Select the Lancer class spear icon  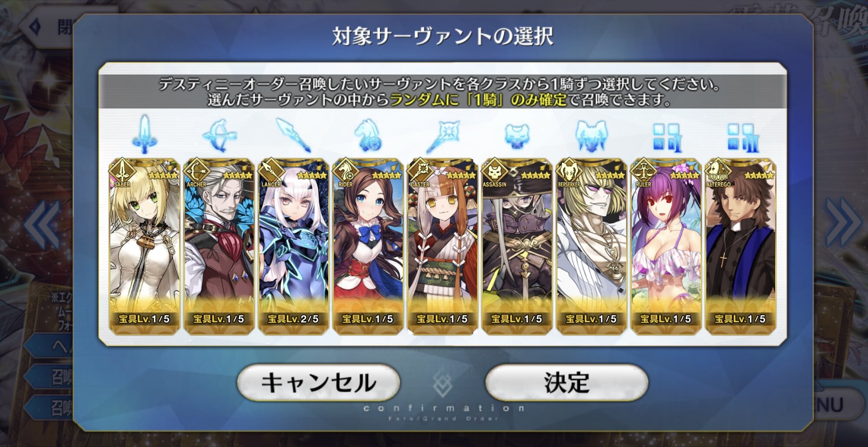294,135
